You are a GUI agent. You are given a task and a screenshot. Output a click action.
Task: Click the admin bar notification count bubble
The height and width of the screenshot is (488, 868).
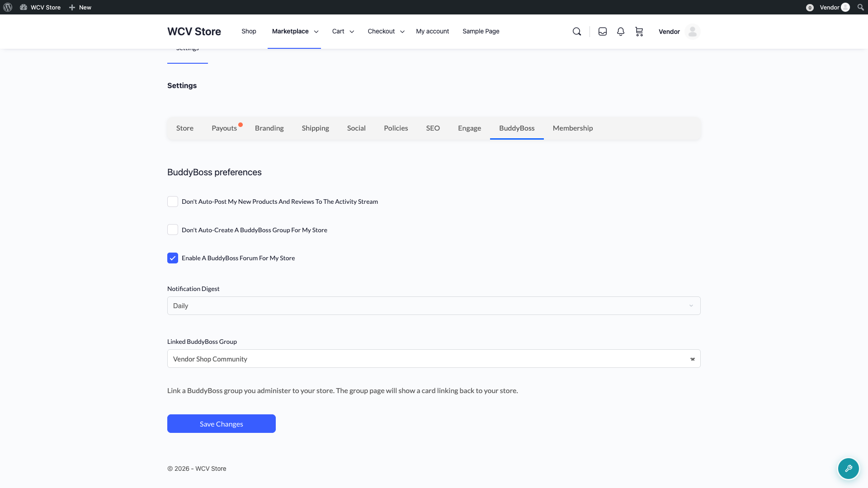click(810, 8)
